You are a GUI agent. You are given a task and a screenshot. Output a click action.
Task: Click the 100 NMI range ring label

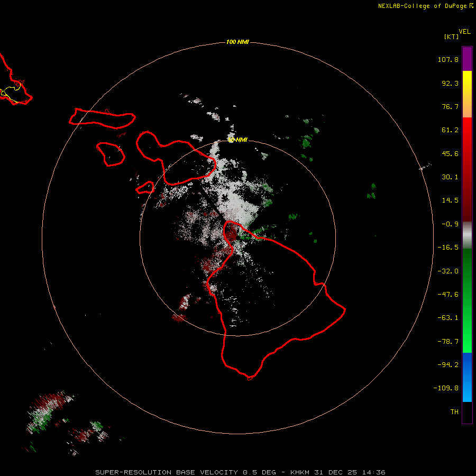point(237,42)
